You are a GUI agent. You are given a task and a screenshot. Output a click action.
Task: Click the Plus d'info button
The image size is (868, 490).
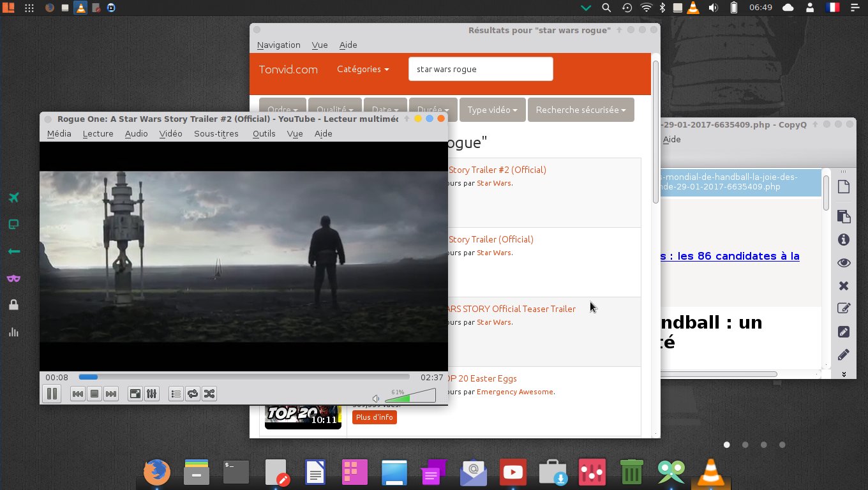click(x=374, y=417)
